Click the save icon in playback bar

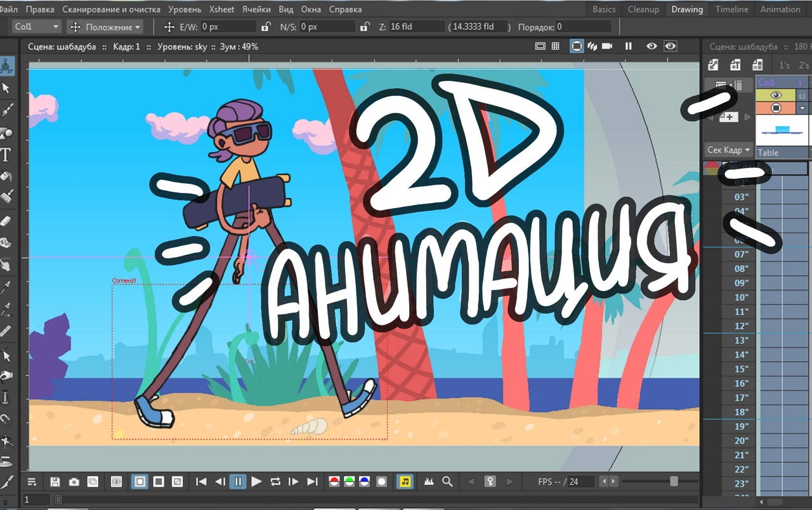[x=55, y=482]
